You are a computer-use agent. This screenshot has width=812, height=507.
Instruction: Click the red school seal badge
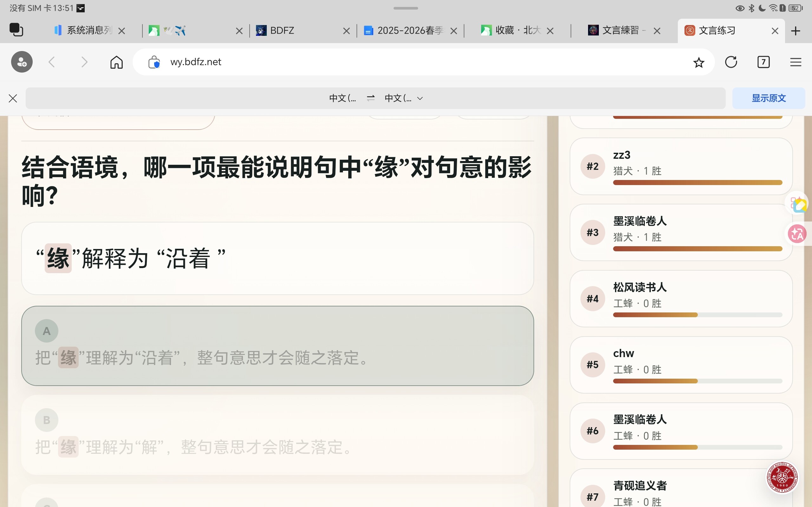[782, 477]
